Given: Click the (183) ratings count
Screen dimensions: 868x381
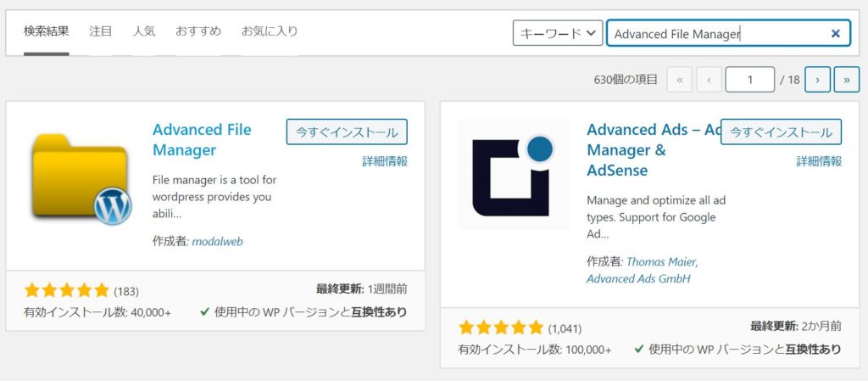Looking at the screenshot, I should (x=126, y=291).
